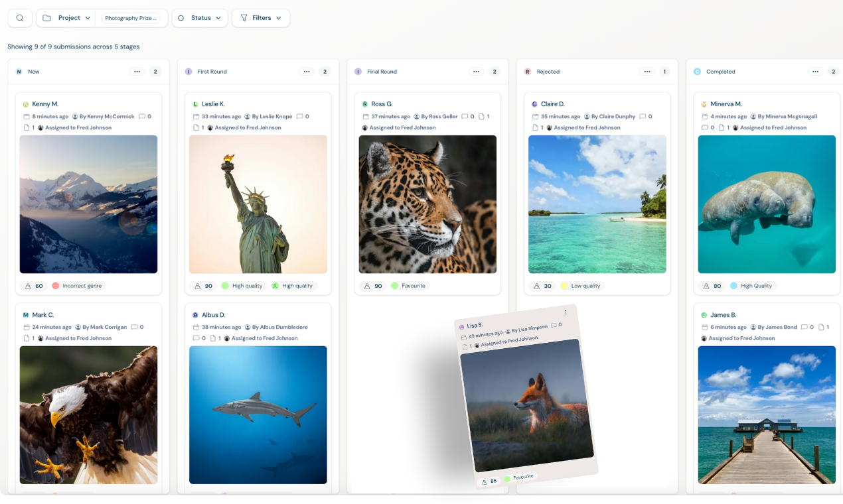Open the bald eagle photo thumbnail
Viewport: 843px width, 504px height.
tap(88, 414)
